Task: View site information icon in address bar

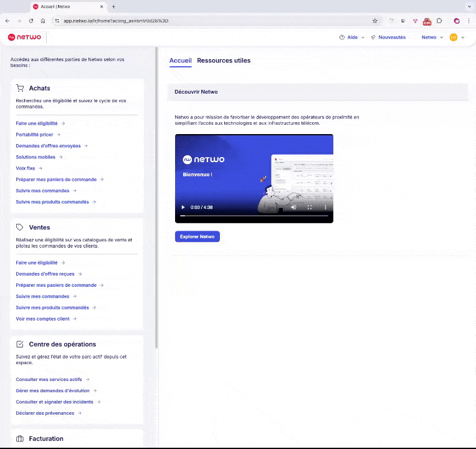Action: pyautogui.click(x=57, y=21)
